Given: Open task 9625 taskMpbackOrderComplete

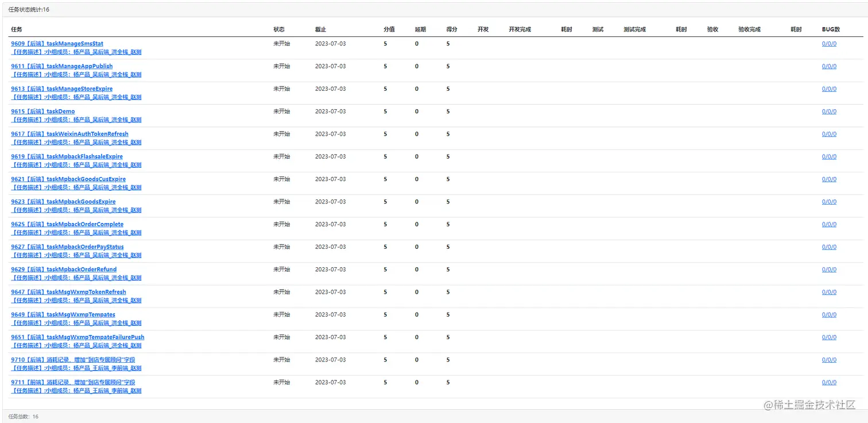Looking at the screenshot, I should tap(67, 224).
